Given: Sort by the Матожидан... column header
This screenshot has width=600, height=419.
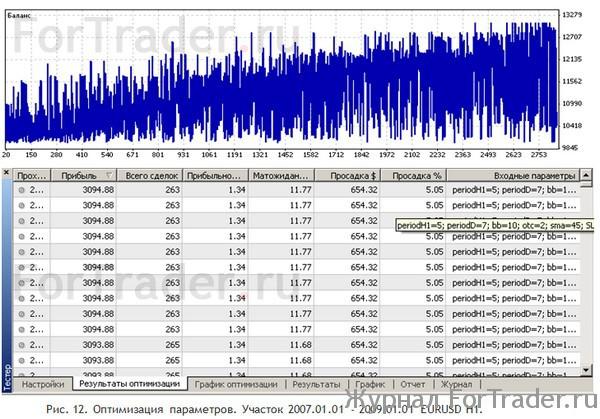Looking at the screenshot, I should [281, 176].
